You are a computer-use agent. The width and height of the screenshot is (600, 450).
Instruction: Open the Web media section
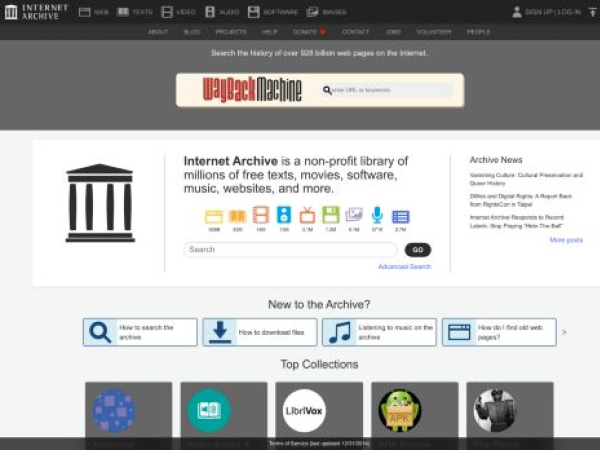[x=94, y=12]
